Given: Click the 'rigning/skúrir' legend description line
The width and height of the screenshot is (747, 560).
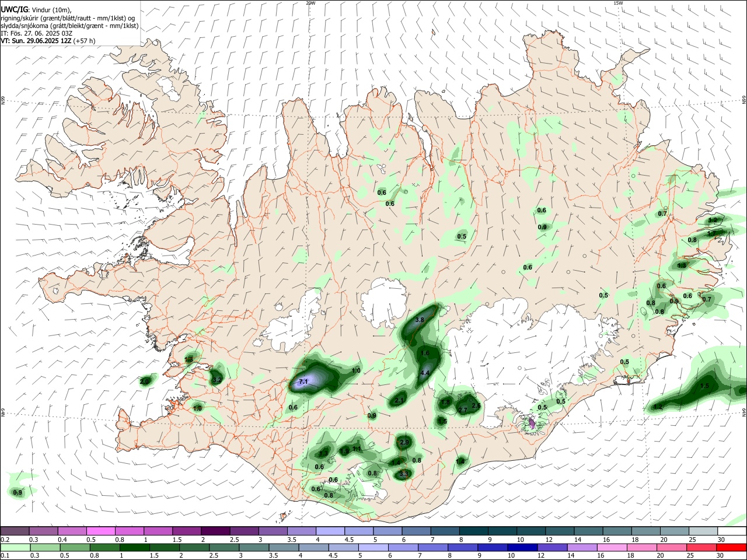Looking at the screenshot, I should click(x=67, y=18).
